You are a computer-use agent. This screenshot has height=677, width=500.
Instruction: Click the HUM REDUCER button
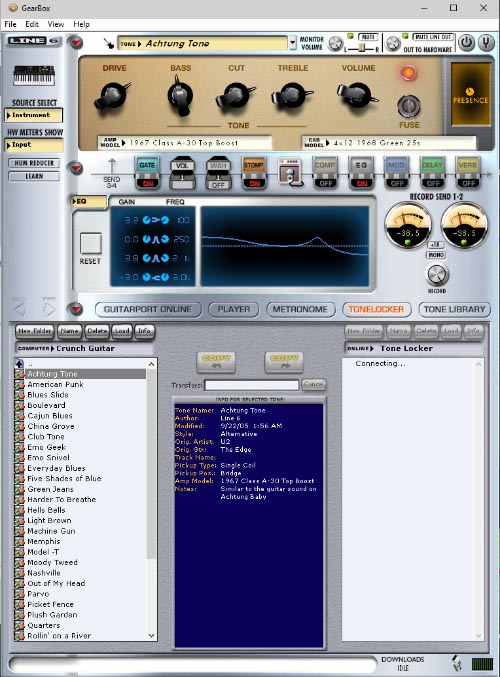(x=34, y=163)
